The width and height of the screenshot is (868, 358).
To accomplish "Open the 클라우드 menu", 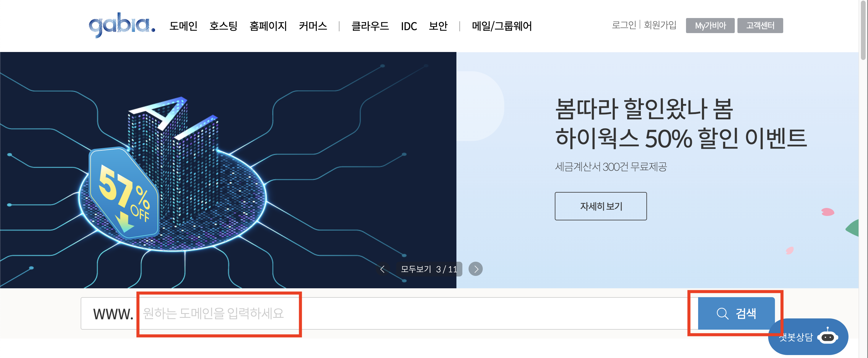I will point(370,26).
